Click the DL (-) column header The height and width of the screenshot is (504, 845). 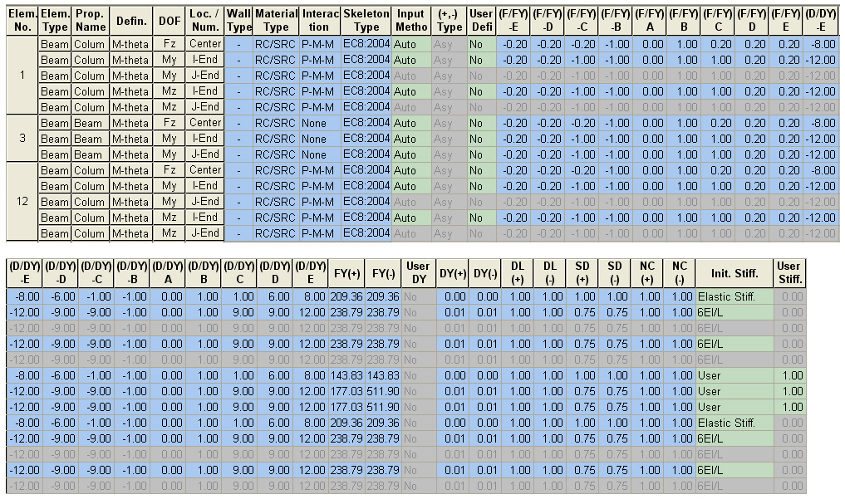(549, 273)
